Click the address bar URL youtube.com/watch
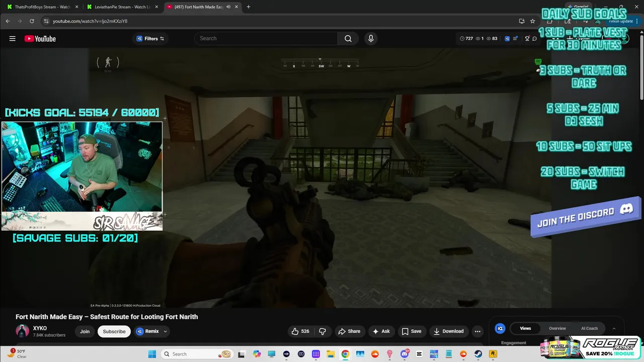The height and width of the screenshot is (362, 644). (x=90, y=21)
